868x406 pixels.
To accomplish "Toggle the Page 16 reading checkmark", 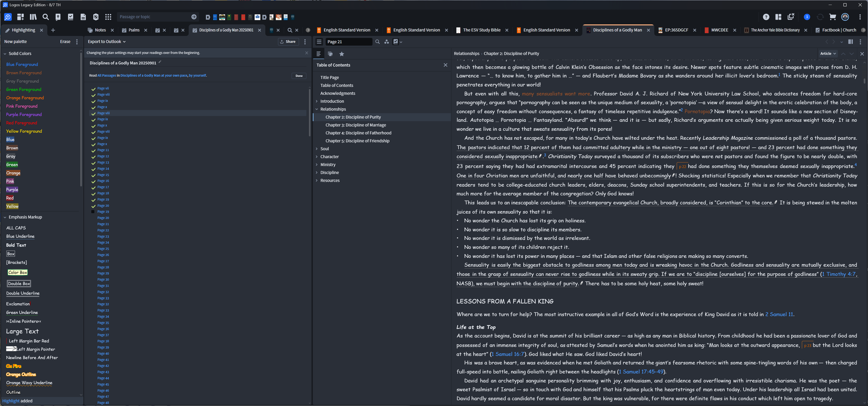I will pos(93,181).
